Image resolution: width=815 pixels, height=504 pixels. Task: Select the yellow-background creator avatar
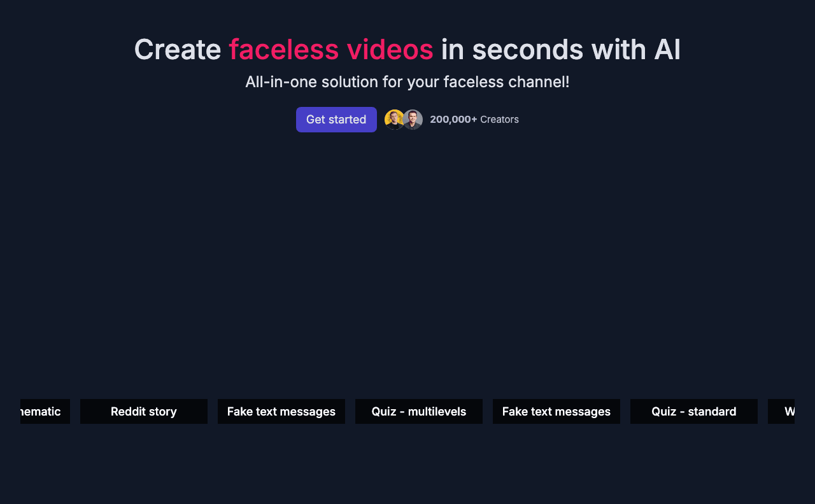pyautogui.click(x=394, y=120)
